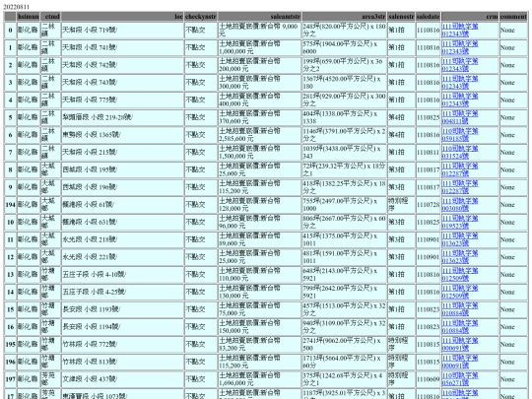Select sale amount cell containing 1,696,000 元
The width and height of the screenshot is (532, 399).
259,379
